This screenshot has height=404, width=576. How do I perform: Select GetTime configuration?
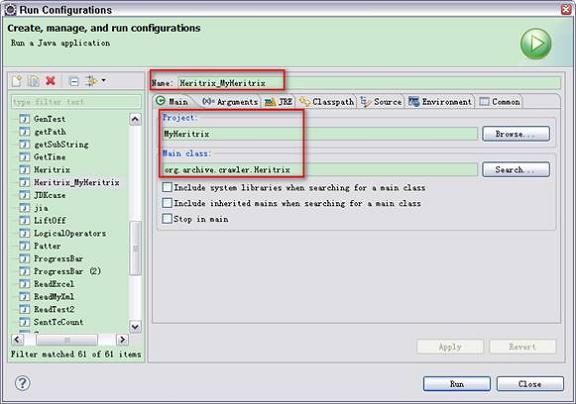50,157
